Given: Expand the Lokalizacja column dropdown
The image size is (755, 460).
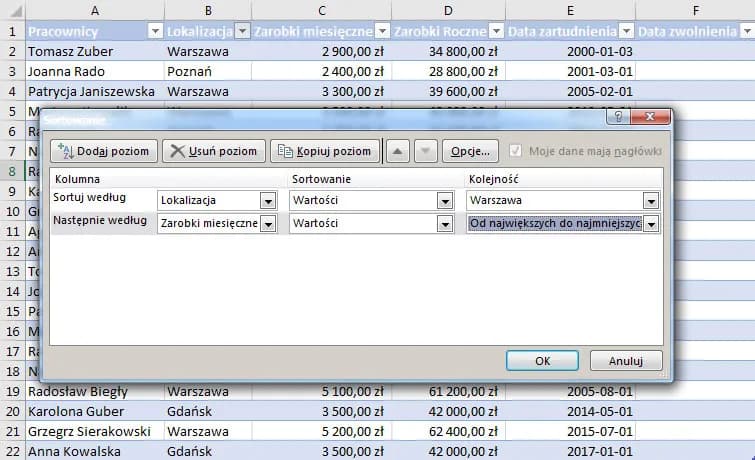Looking at the screenshot, I should coord(267,200).
